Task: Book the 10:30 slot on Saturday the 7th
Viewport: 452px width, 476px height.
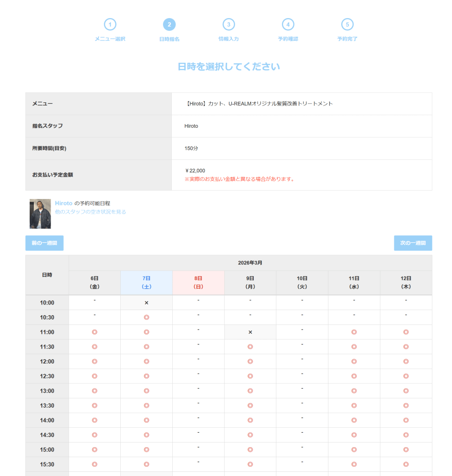Action: [146, 317]
